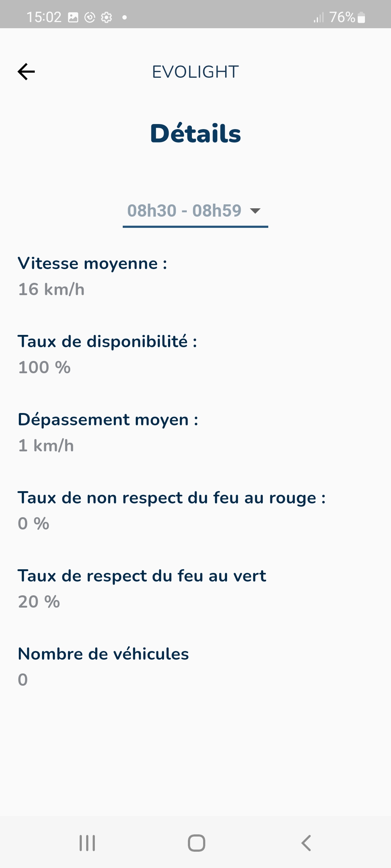
Task: Tap the dropdown triangle next to 08h59
Action: coord(255,211)
